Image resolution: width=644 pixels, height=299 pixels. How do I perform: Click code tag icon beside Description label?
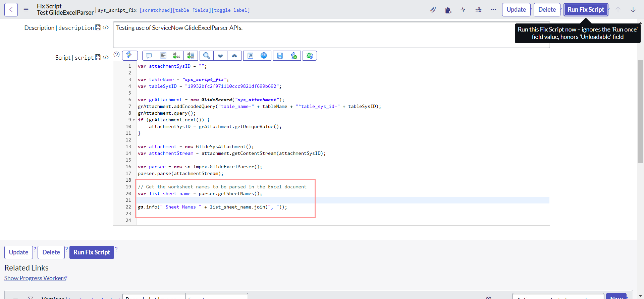[x=106, y=27]
